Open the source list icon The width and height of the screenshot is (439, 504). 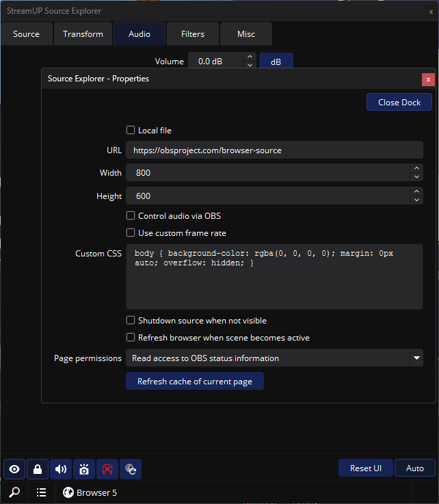coord(41,492)
